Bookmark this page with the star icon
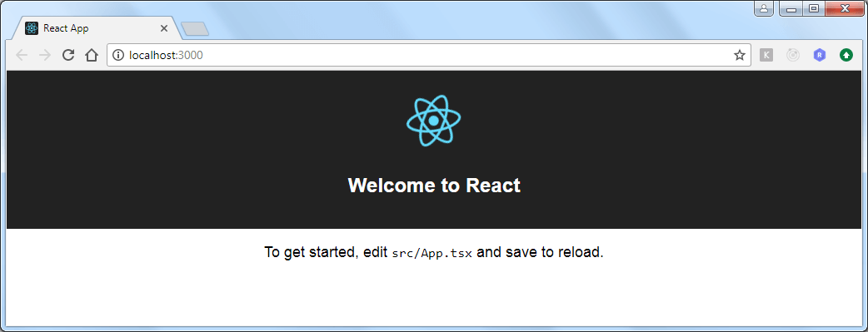The image size is (868, 332). click(x=739, y=55)
